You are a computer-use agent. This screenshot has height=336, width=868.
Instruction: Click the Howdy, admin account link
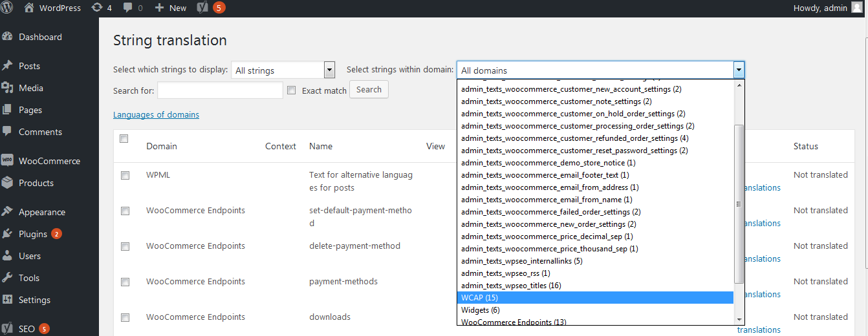coord(821,8)
